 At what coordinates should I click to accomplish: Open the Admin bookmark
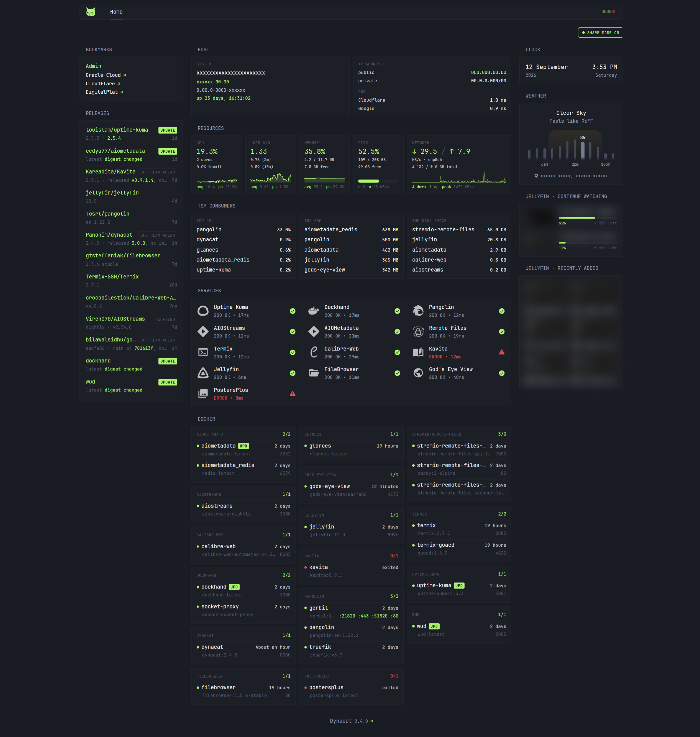click(93, 66)
